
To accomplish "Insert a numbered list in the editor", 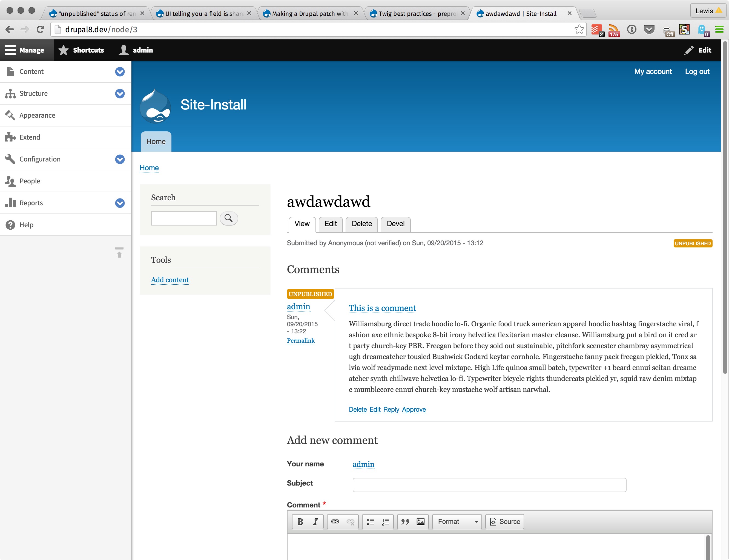I will tap(385, 522).
